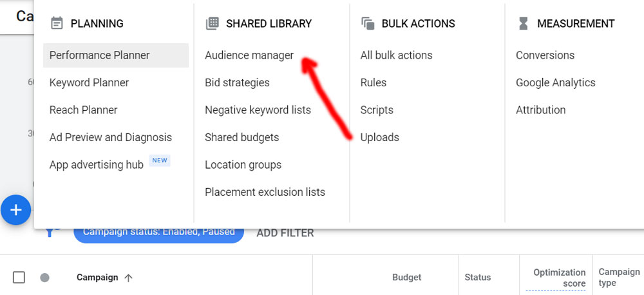Open Google Analytics link
The width and height of the screenshot is (644, 295).
pyautogui.click(x=555, y=82)
